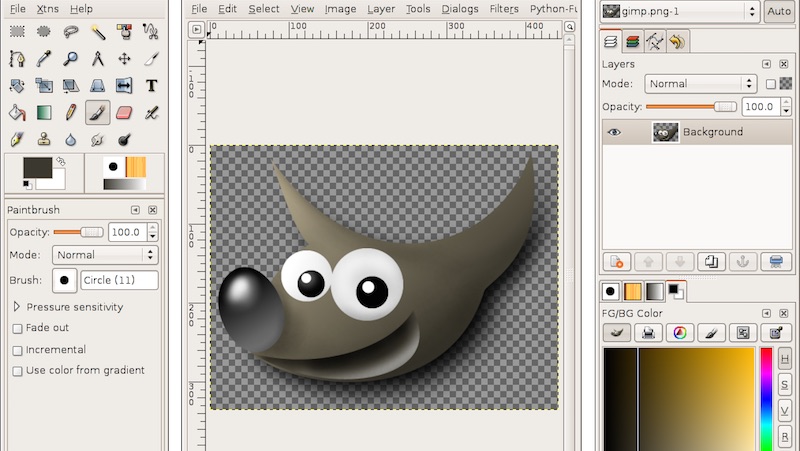Open the gimp.png-1 image selector dropdown
The image size is (800, 451).
pyautogui.click(x=679, y=11)
